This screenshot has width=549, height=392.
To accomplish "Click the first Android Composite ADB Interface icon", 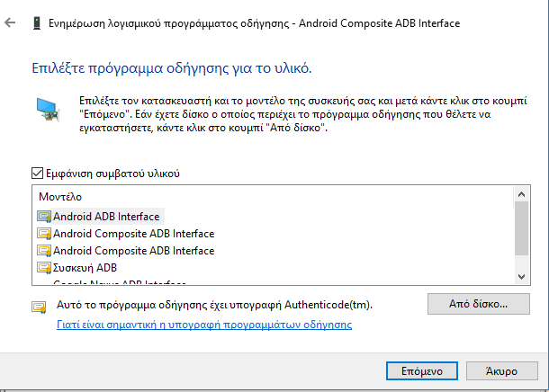I will (x=45, y=234).
